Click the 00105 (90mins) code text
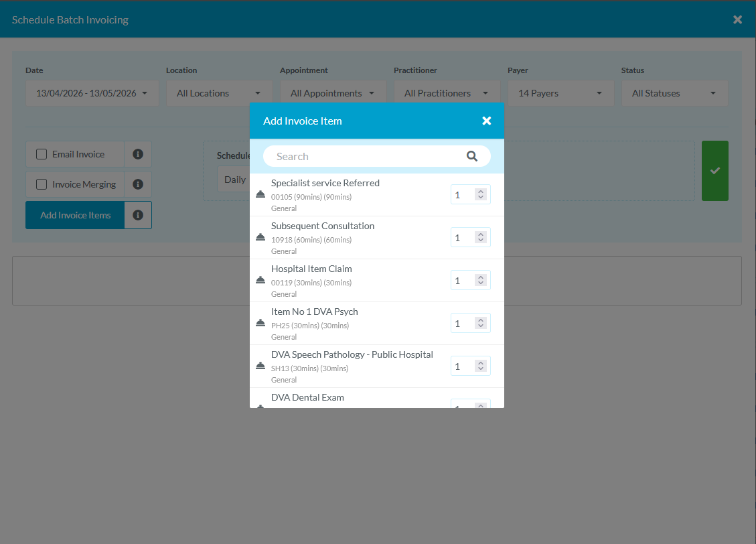The height and width of the screenshot is (544, 756). tap(311, 197)
